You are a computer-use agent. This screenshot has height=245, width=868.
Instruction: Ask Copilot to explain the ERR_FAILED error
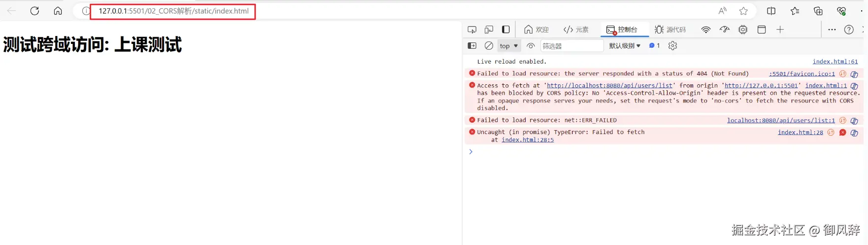coord(854,121)
